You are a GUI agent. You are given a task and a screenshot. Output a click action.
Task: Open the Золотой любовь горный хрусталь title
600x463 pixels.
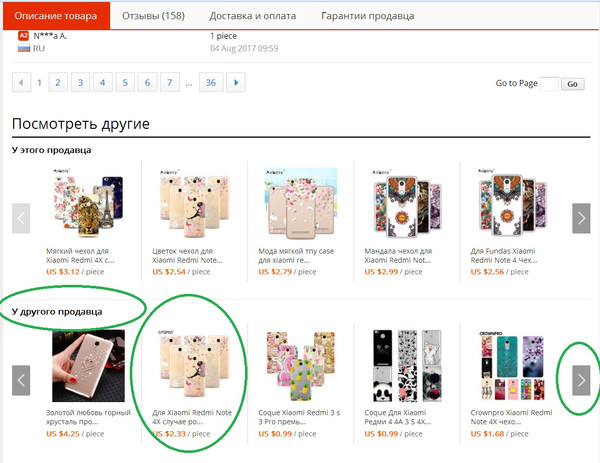[x=88, y=417]
